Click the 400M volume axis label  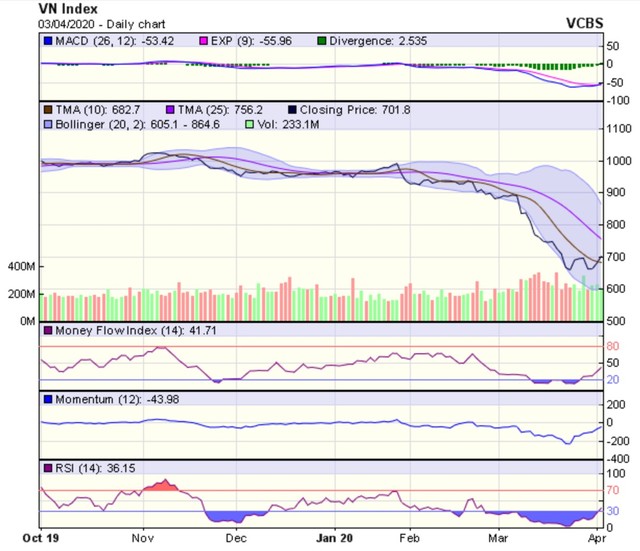(19, 268)
